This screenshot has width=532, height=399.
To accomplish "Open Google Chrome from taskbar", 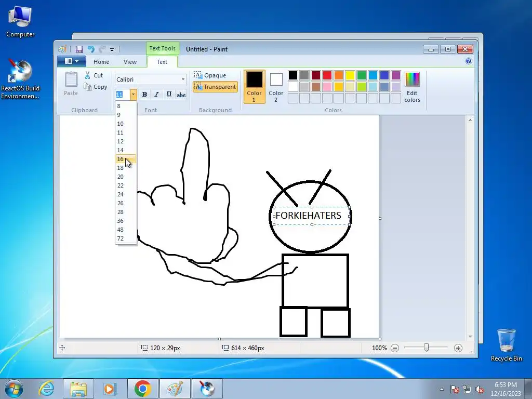I will click(x=142, y=389).
